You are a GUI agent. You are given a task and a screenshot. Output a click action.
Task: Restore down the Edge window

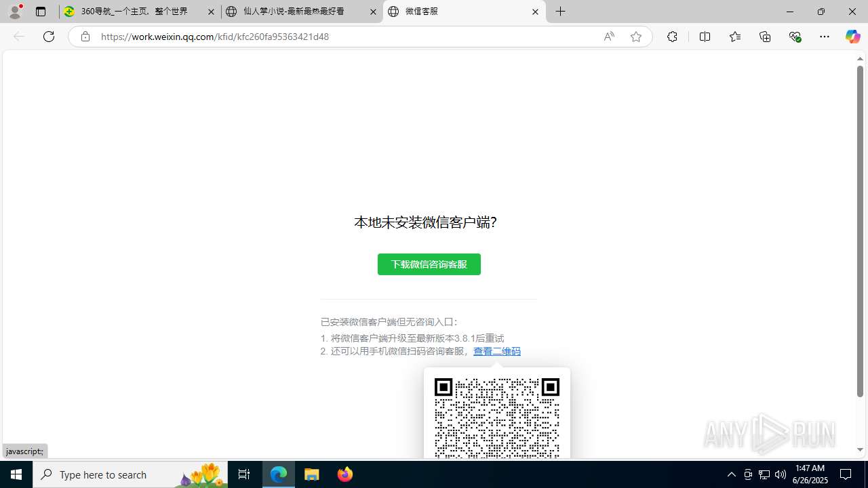(821, 12)
